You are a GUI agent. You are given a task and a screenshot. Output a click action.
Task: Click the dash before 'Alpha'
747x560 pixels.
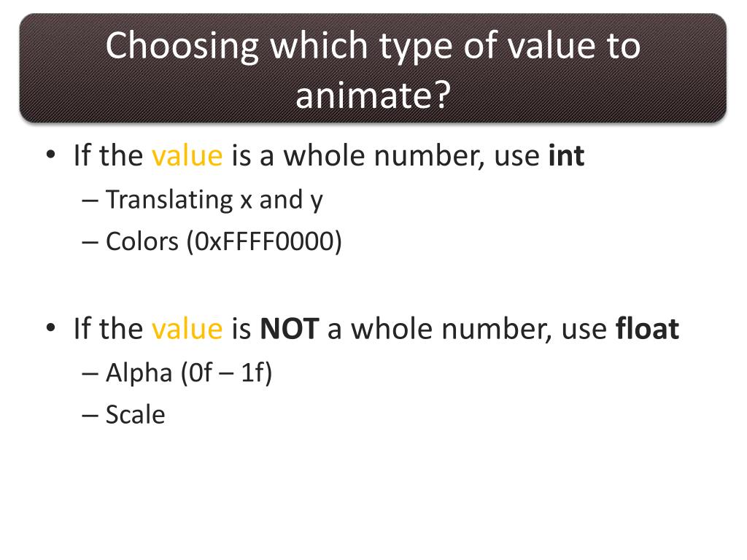coord(90,373)
